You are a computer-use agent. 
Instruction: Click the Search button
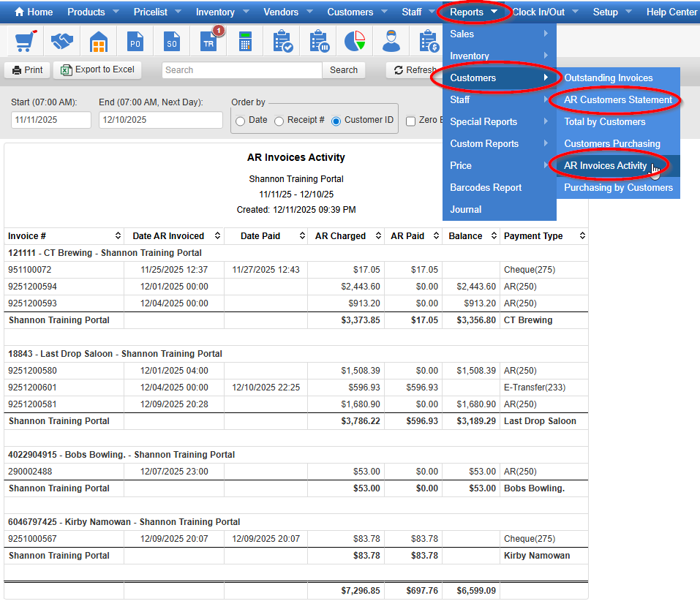tap(343, 70)
